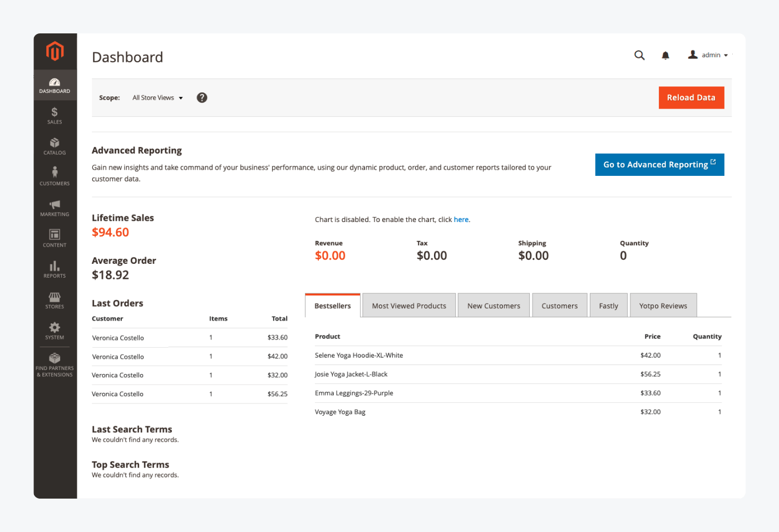Screen dimensions: 779x532
Task: Click the Reload Data button
Action: point(691,97)
